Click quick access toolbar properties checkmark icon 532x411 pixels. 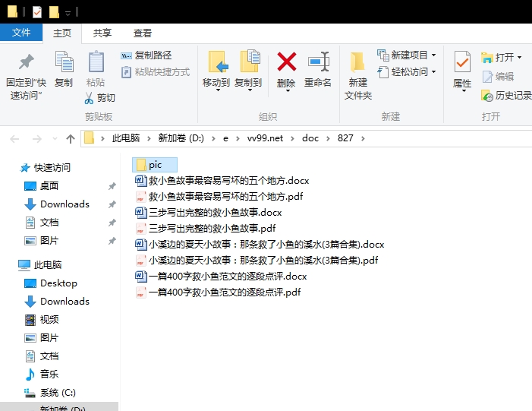click(36, 12)
